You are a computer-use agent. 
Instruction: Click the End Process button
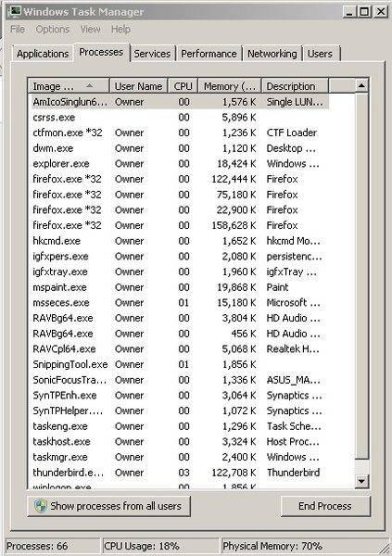point(325,506)
